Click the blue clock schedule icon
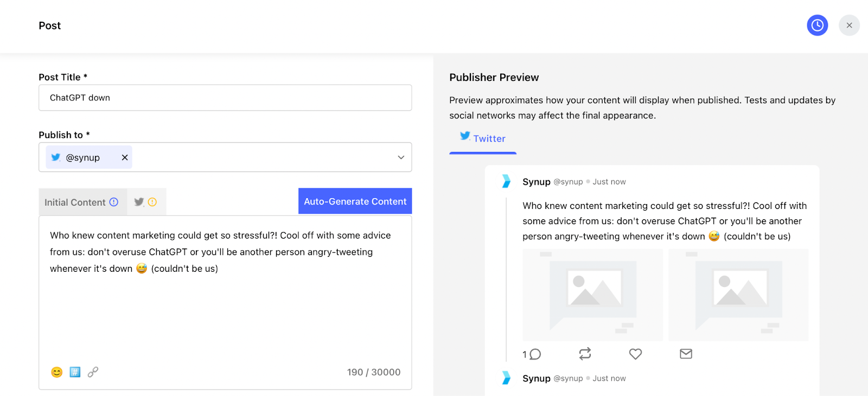868x396 pixels. click(817, 25)
